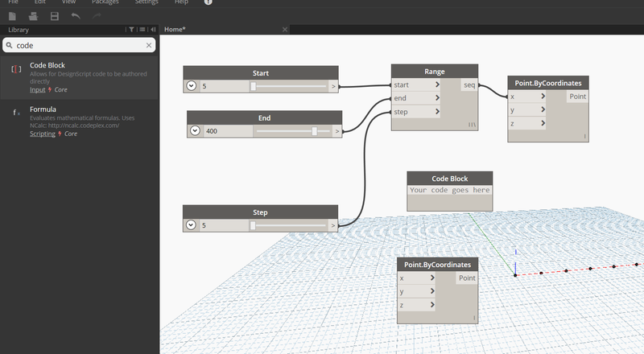
Task: Open the Packages menu
Action: coord(105,2)
